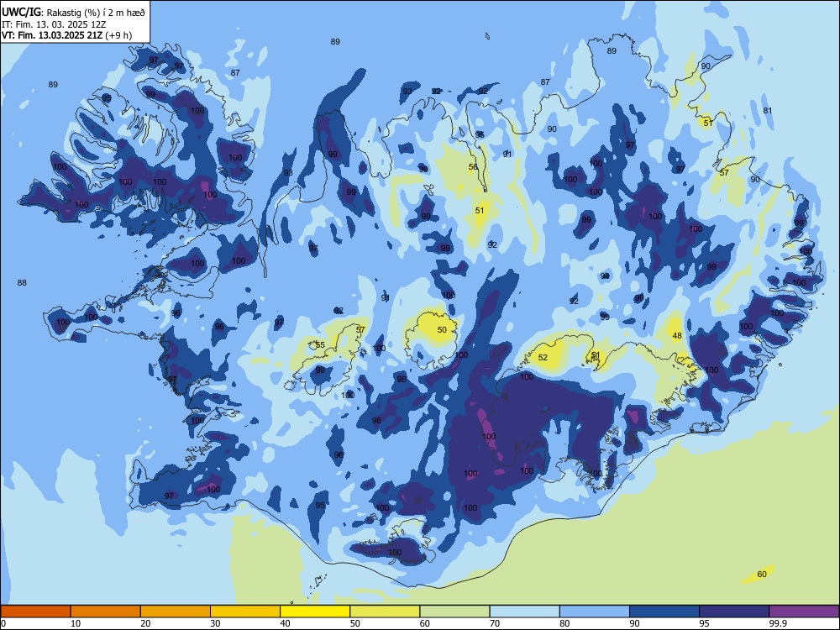Viewport: 840px width, 630px height.
Task: Click the title 'UWC/IG: Rakastig (%) í 2 m hæð'
Action: tap(73, 13)
